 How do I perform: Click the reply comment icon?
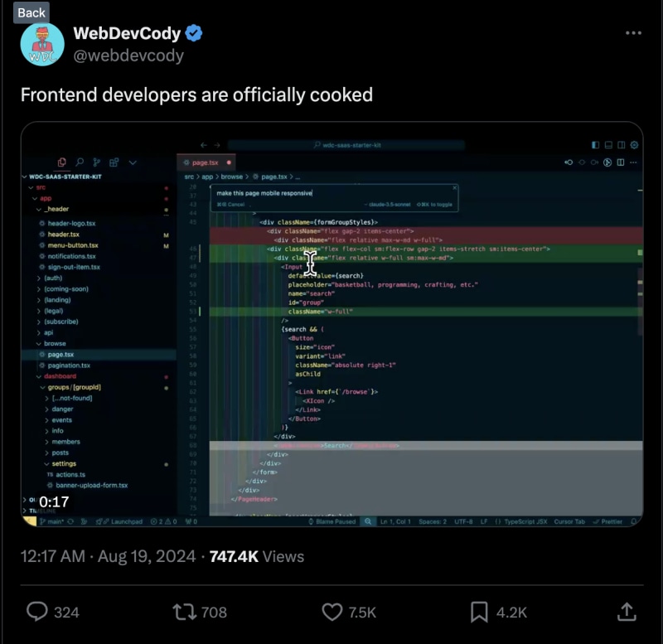point(37,612)
